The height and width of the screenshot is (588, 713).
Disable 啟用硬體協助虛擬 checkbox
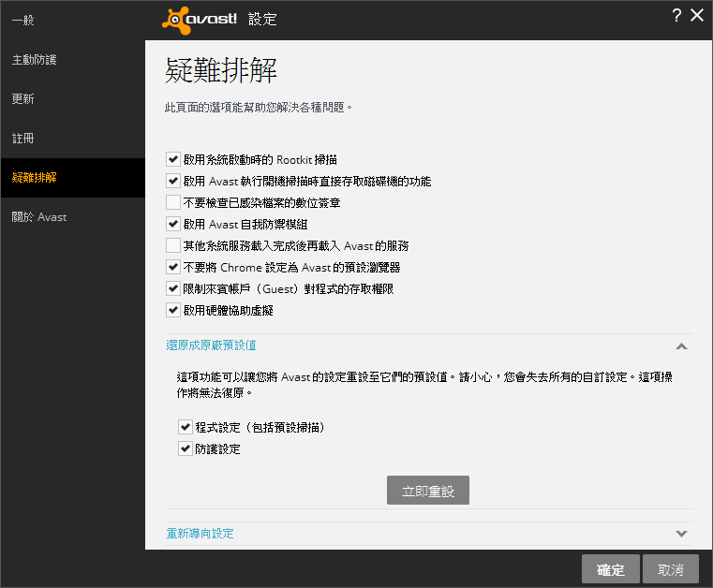(x=172, y=310)
